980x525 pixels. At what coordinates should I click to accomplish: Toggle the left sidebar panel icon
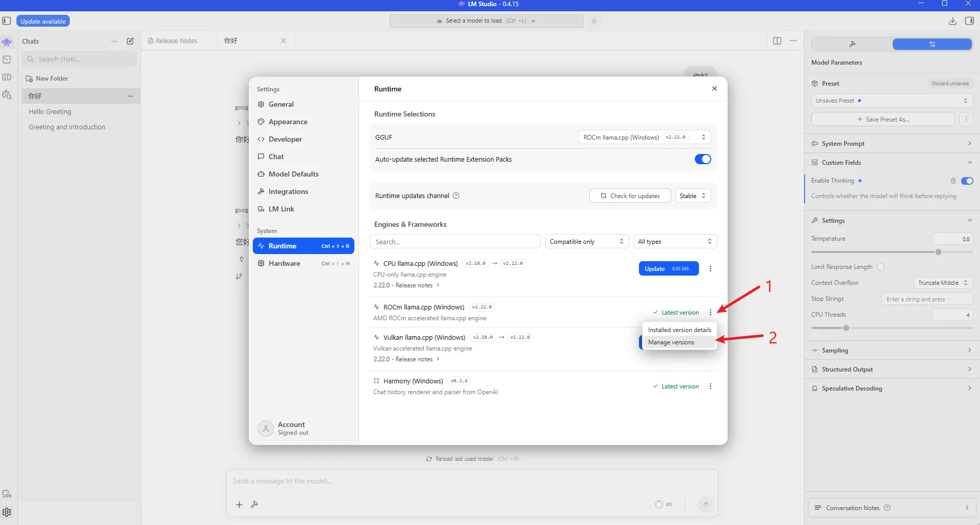7,21
